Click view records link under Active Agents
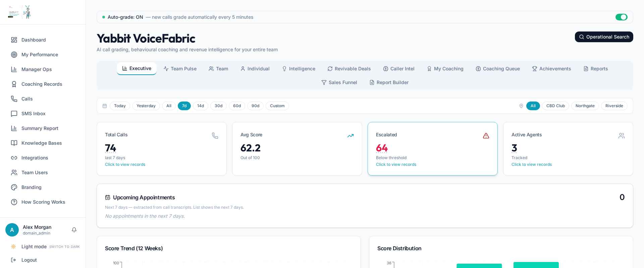 coord(532,164)
